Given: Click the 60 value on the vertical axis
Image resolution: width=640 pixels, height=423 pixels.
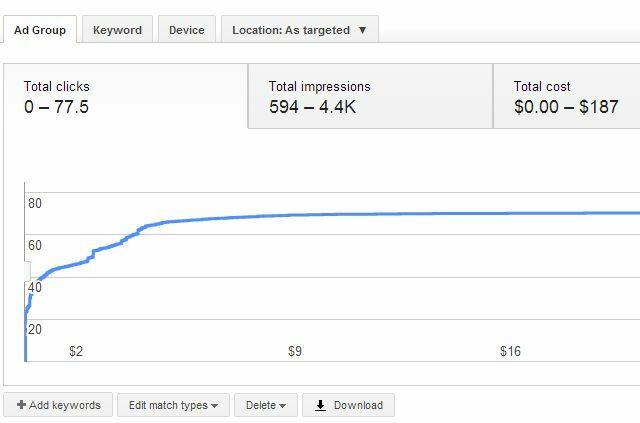Looking at the screenshot, I should [x=35, y=245].
